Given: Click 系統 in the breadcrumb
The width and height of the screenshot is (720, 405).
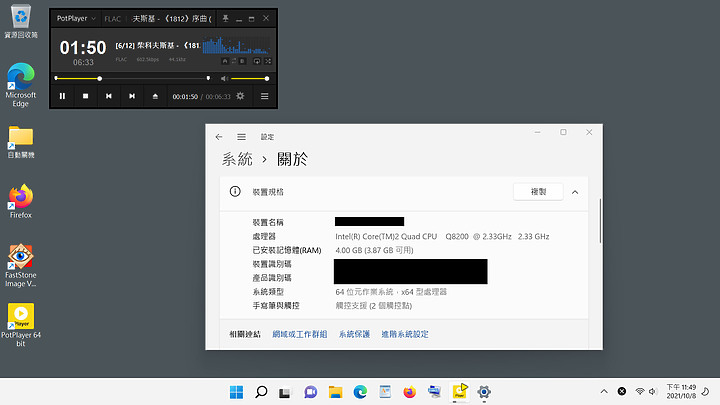Looking at the screenshot, I should (x=237, y=159).
